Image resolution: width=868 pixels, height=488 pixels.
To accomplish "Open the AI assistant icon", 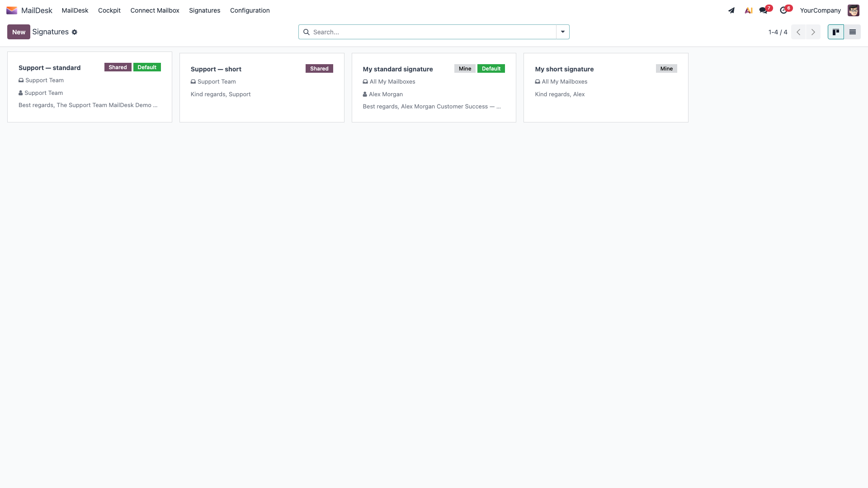I will [749, 10].
